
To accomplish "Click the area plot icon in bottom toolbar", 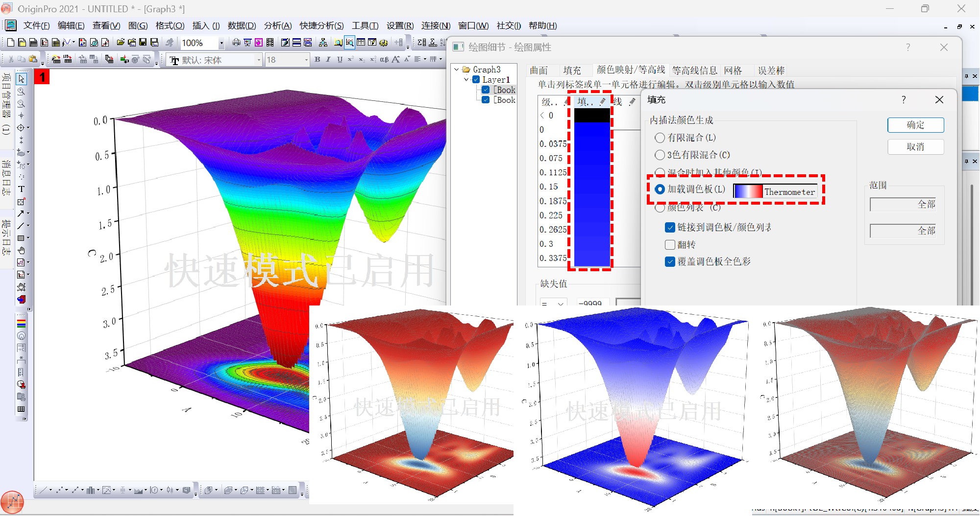I will 138,490.
